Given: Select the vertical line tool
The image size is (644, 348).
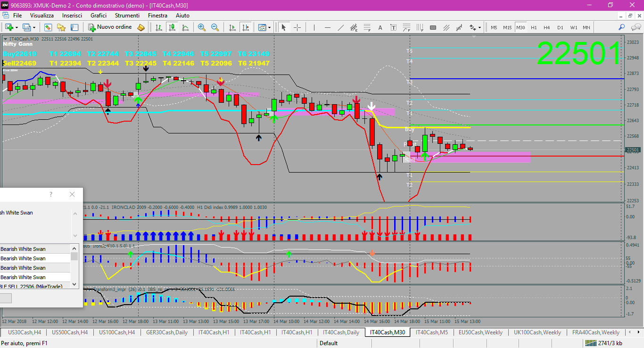Looking at the screenshot, I should [314, 27].
